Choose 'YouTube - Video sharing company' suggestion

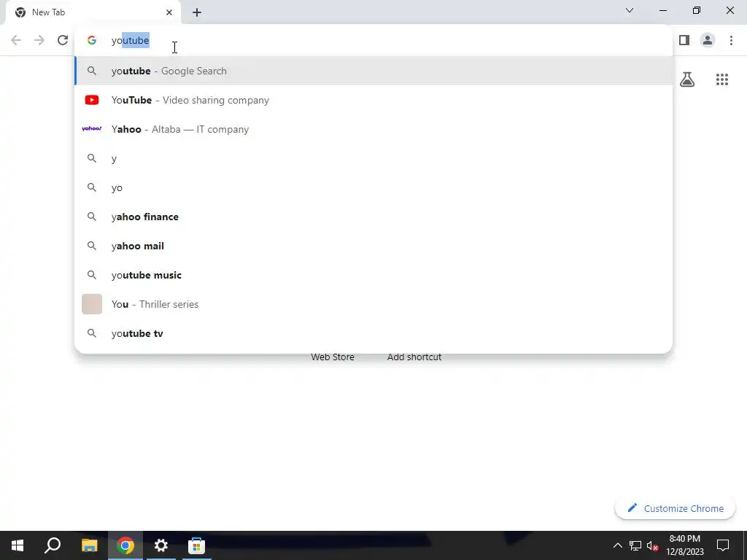[x=373, y=100]
